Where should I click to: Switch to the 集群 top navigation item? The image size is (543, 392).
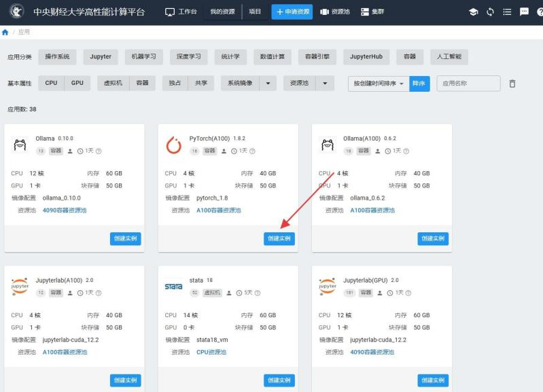(372, 12)
